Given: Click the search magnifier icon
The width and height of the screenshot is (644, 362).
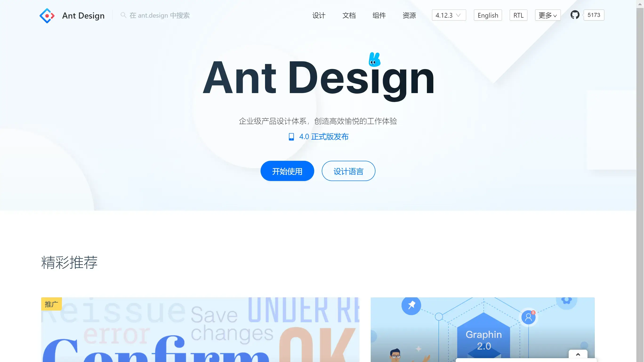Looking at the screenshot, I should coord(123,15).
